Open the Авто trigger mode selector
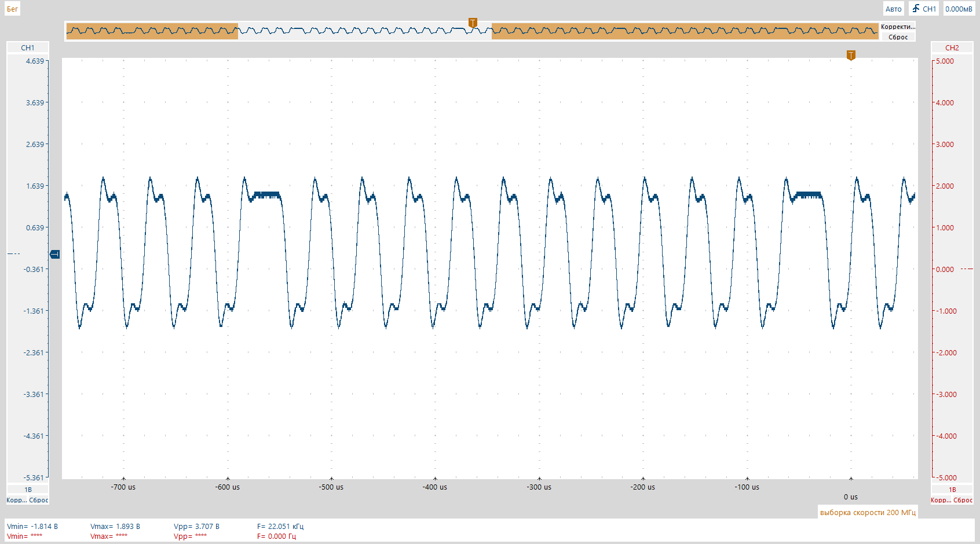Viewport: 980px width, 544px height. (x=893, y=9)
